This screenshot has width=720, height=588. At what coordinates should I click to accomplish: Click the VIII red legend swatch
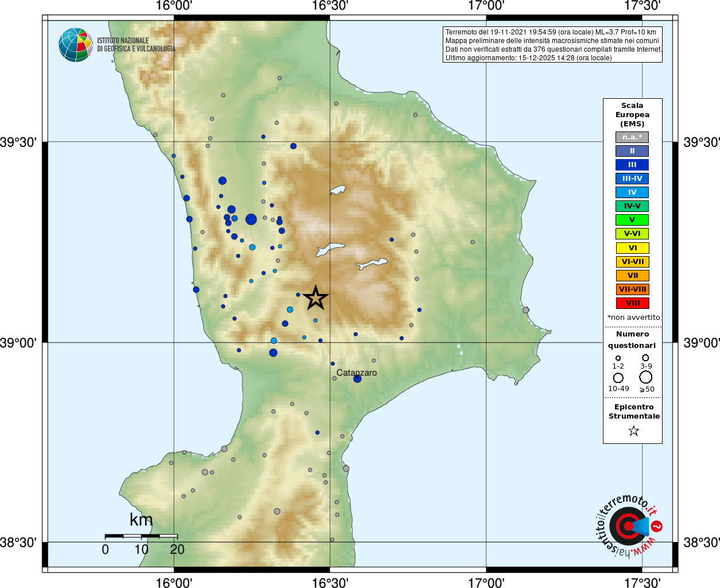pyautogui.click(x=632, y=303)
